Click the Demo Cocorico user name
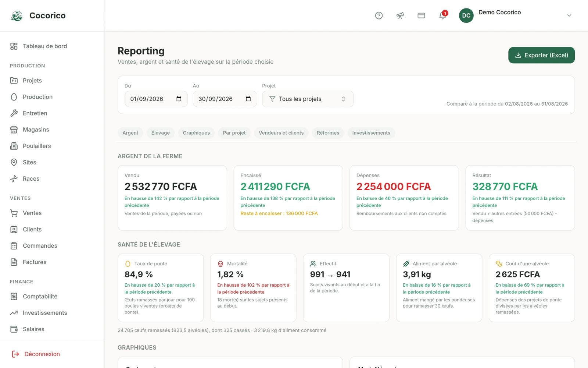This screenshot has width=588, height=368. [x=500, y=13]
